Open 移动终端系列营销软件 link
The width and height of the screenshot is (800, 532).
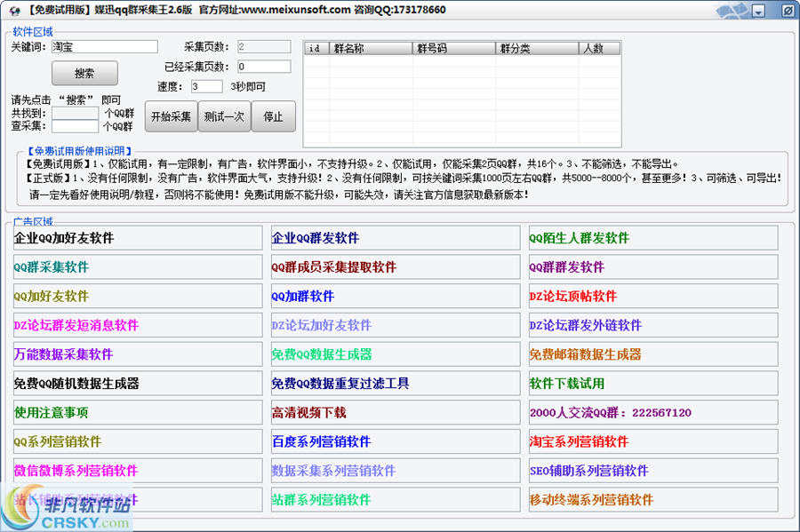[653, 499]
